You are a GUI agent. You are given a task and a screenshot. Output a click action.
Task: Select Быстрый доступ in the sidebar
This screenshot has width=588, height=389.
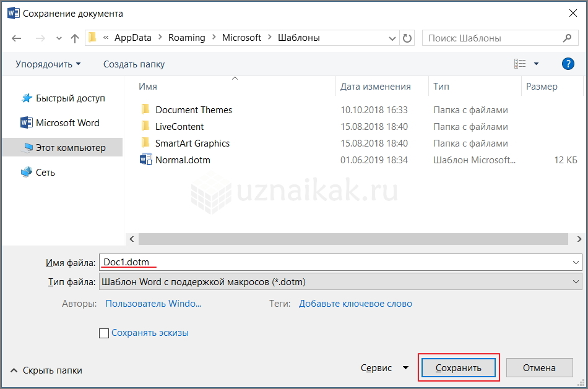point(70,98)
